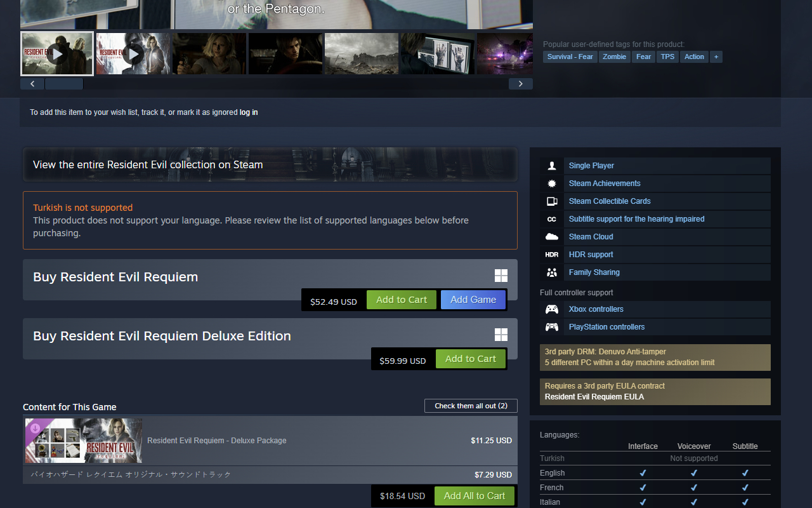Click the Xbox controllers gamepad icon

[552, 309]
